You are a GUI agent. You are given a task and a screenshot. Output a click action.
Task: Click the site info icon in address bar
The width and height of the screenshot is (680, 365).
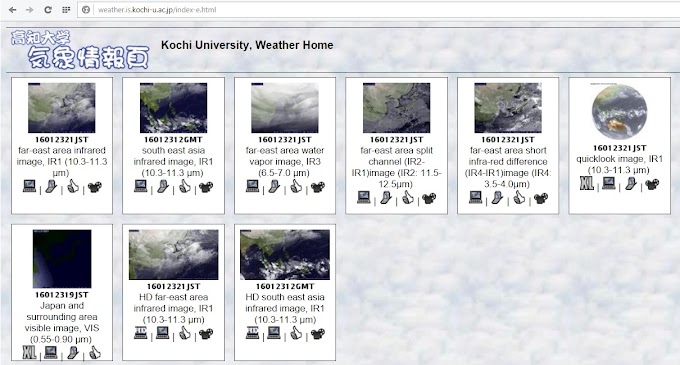click(86, 10)
